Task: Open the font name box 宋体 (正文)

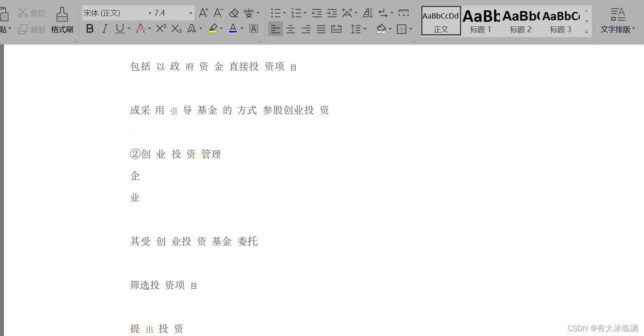Action: (x=117, y=13)
